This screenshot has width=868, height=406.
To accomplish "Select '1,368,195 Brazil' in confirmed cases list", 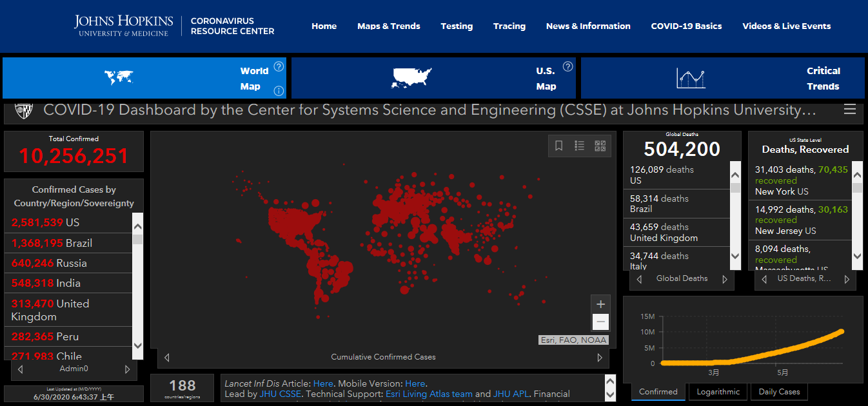I will pyautogui.click(x=68, y=243).
